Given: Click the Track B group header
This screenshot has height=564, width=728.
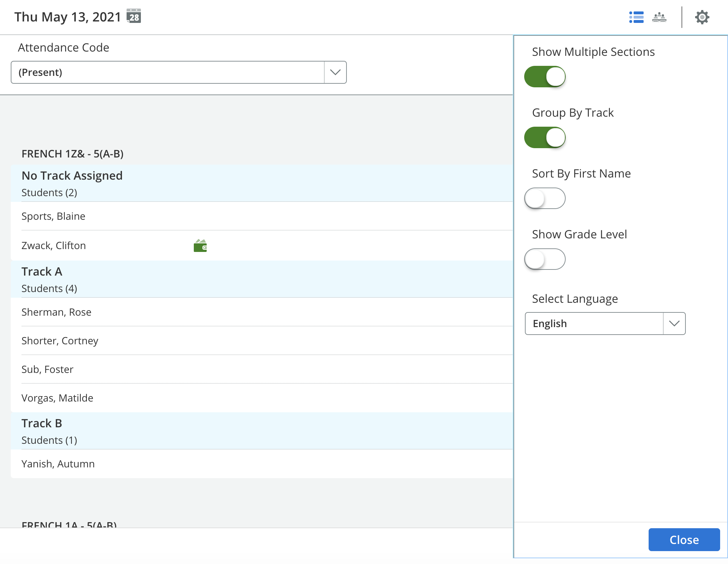Looking at the screenshot, I should tap(42, 424).
